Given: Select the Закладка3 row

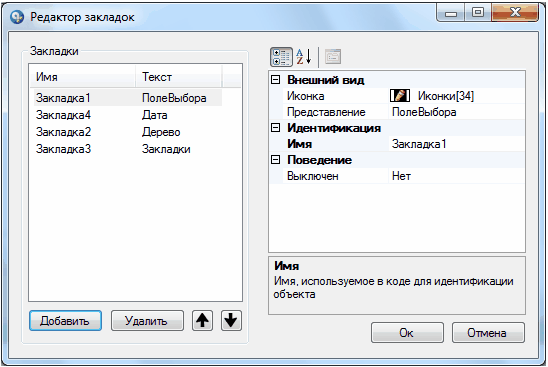Looking at the screenshot, I should pos(128,149).
